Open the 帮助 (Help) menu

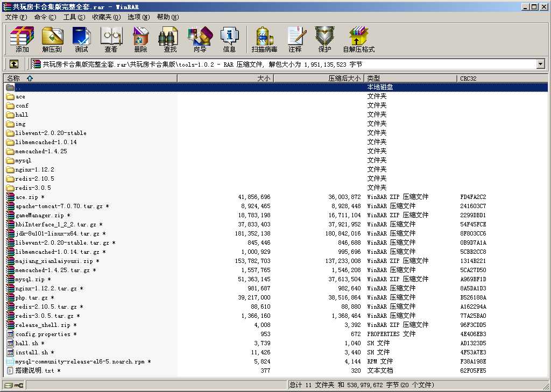(168, 17)
